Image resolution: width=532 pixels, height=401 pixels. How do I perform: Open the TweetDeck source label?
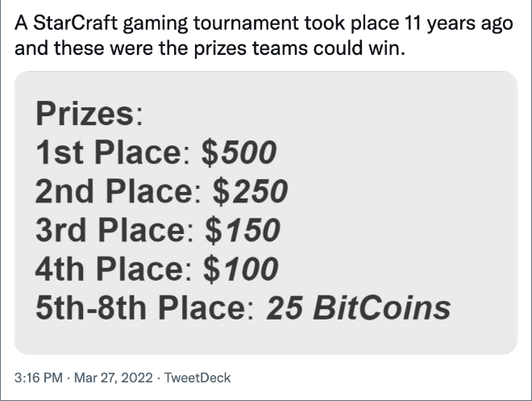click(197, 377)
